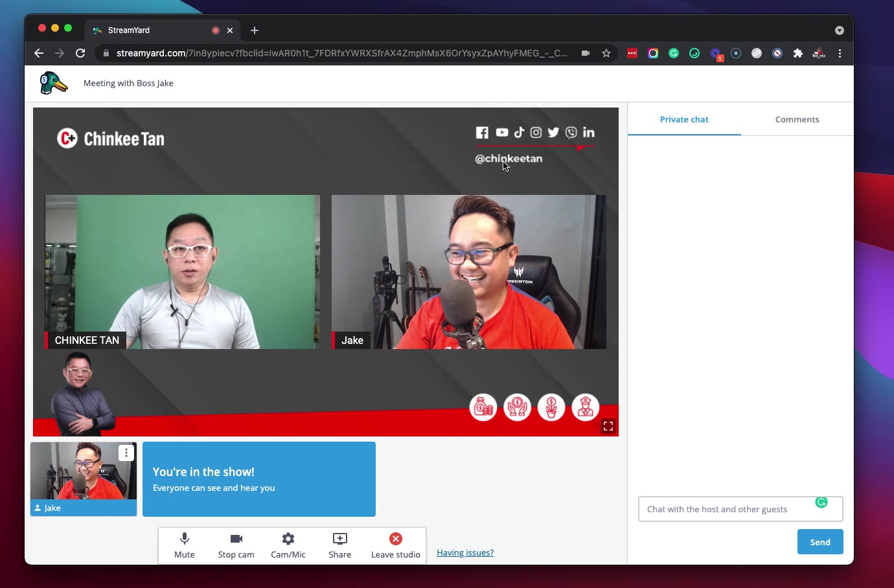Image resolution: width=894 pixels, height=588 pixels.
Task: Open the Chrome profile avatar
Action: (819, 53)
